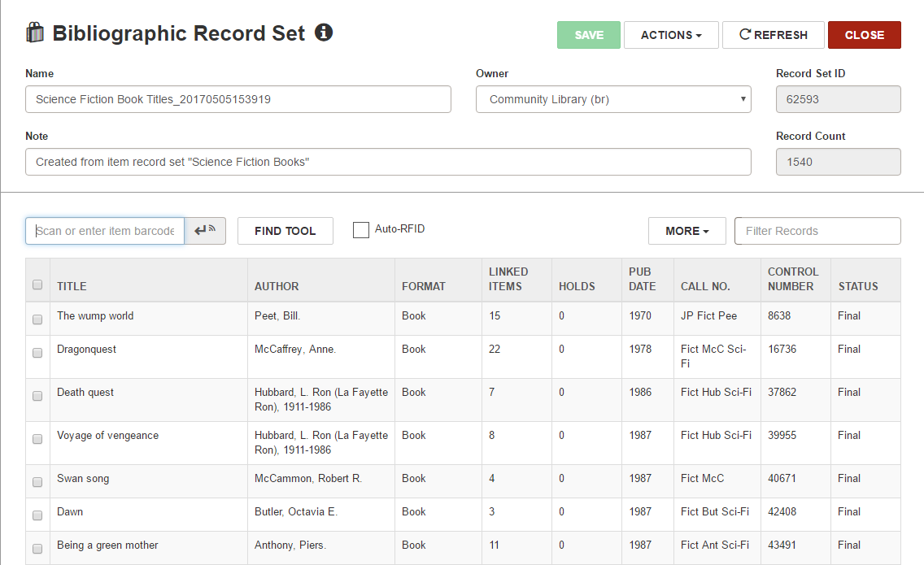924x565 pixels.
Task: Open the More dropdown menu
Action: tap(687, 231)
